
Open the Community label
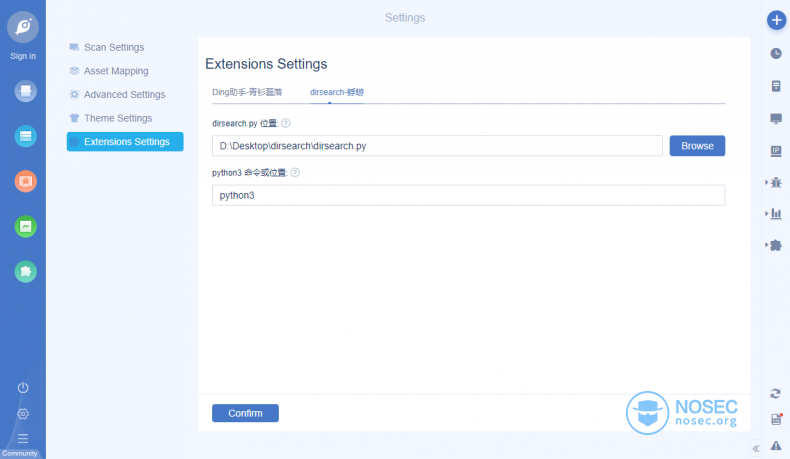pyautogui.click(x=20, y=453)
